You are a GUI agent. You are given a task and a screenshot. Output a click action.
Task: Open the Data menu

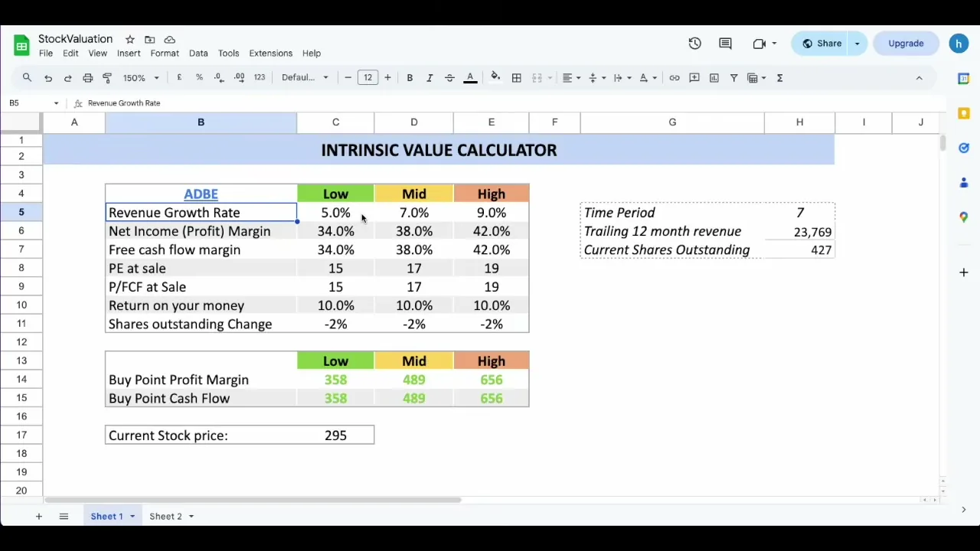198,54
